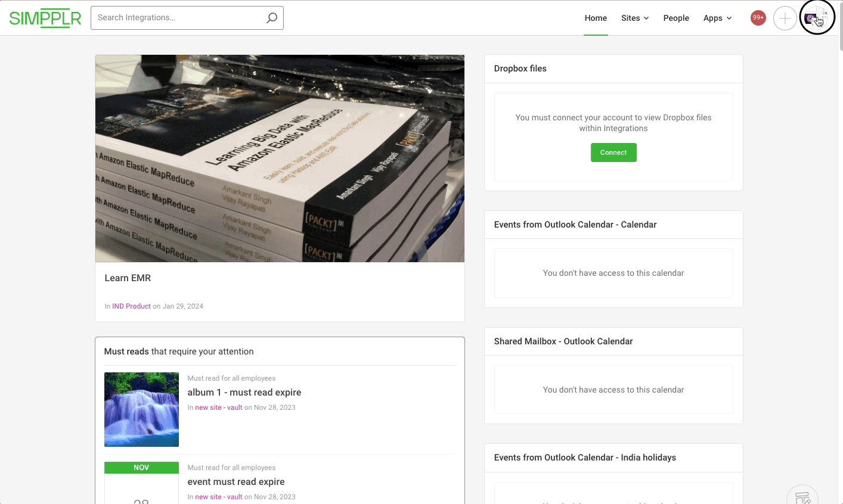The image size is (843, 504).
Task: Click the red notification counter bubble
Action: [758, 17]
